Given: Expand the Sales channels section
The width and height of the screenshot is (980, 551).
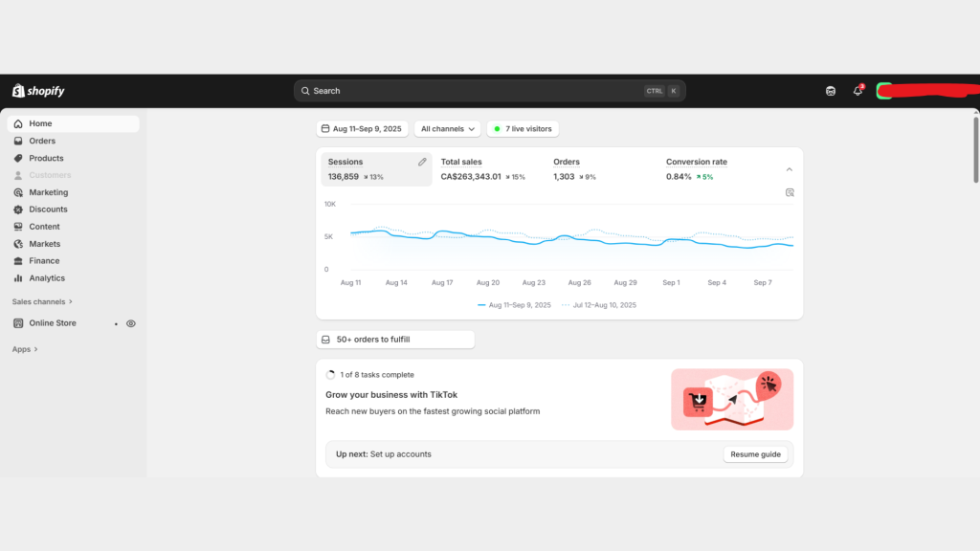Looking at the screenshot, I should click(42, 301).
